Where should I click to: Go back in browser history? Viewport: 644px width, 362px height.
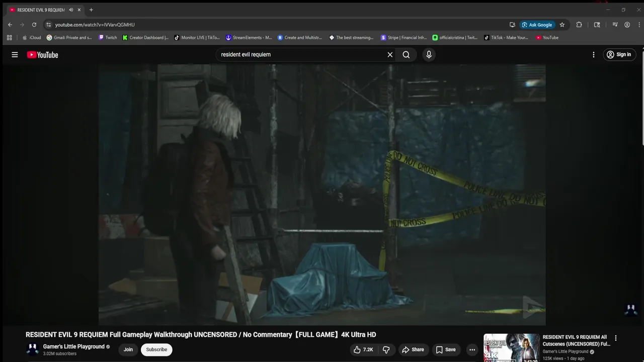pos(10,25)
